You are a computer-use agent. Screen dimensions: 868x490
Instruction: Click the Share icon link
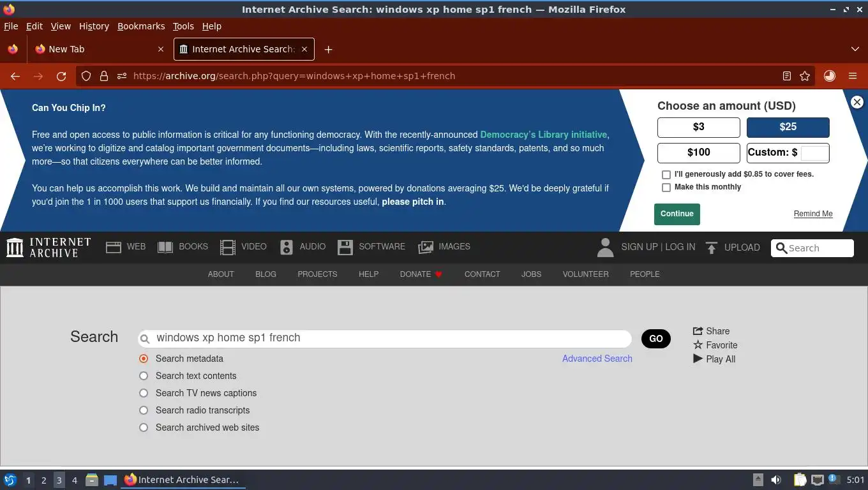[x=711, y=331]
